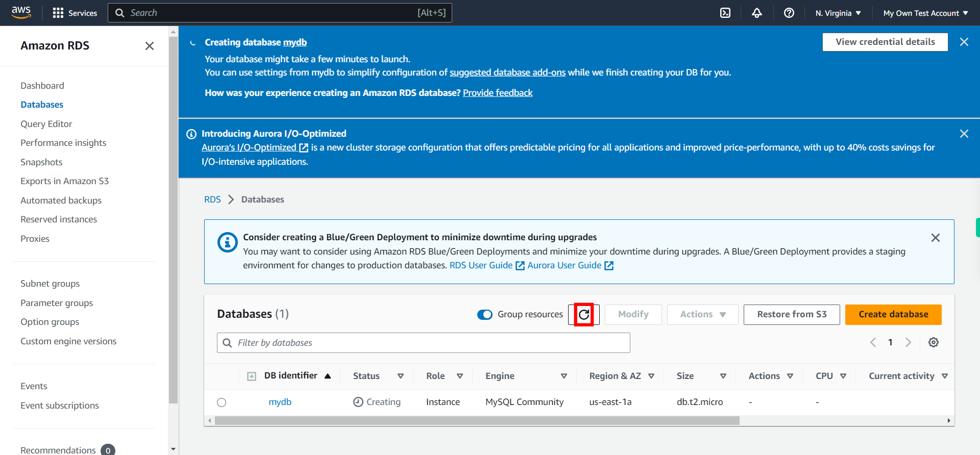Dismiss the Blue/Green Deployment notice
The image size is (980, 455).
(x=935, y=238)
